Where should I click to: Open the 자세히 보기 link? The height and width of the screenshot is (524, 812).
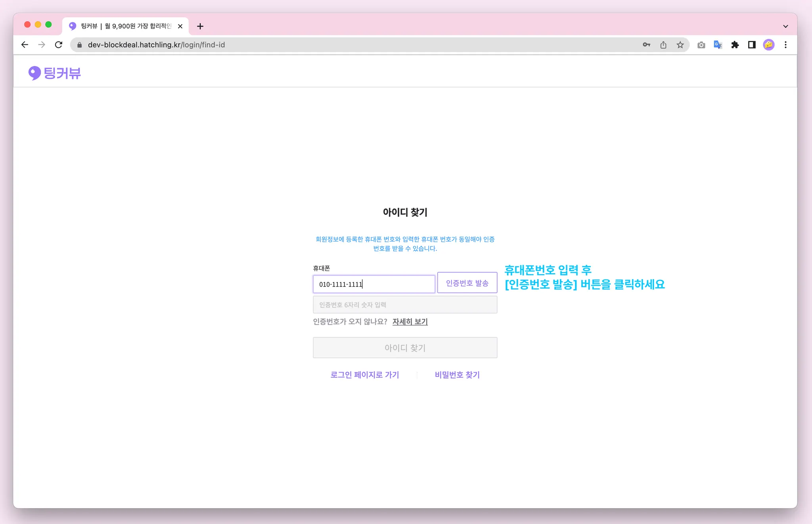(x=410, y=321)
